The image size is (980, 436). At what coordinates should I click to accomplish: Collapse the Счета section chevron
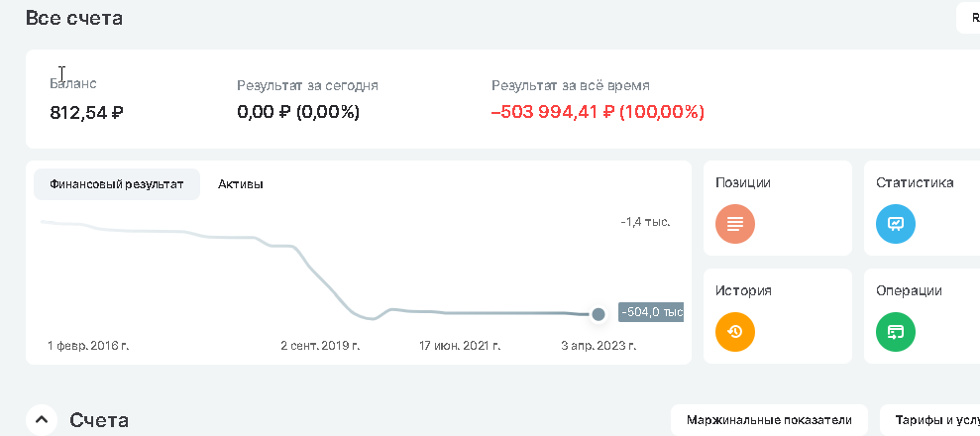point(41,420)
